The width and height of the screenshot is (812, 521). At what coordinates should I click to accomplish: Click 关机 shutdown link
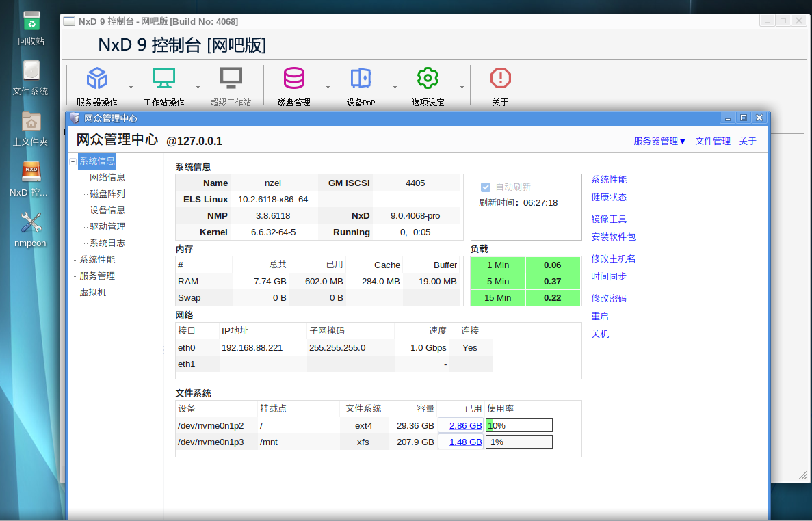click(x=600, y=334)
